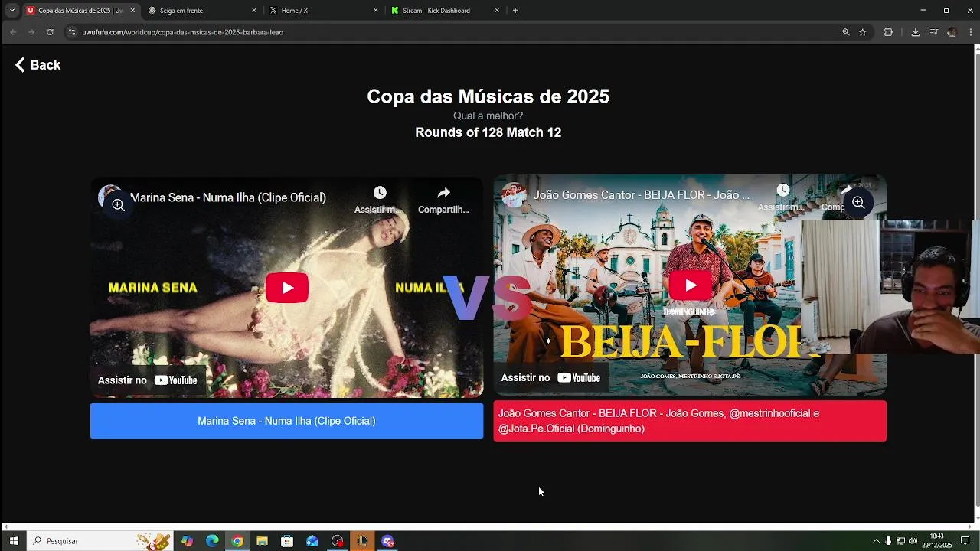Select the Chrome taskbar icon
The image size is (980, 551).
point(237,541)
